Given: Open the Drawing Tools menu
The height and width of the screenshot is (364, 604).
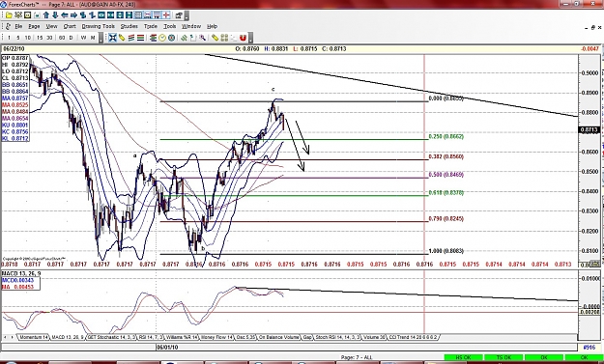Looking at the screenshot, I should (x=99, y=26).
